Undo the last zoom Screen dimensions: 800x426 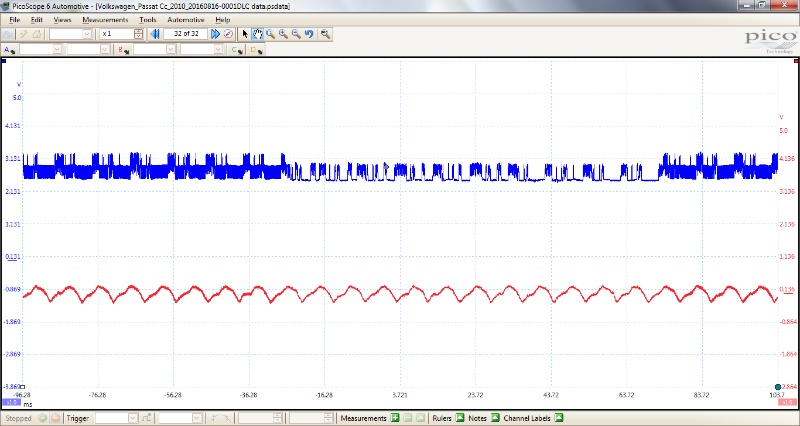pyautogui.click(x=309, y=34)
